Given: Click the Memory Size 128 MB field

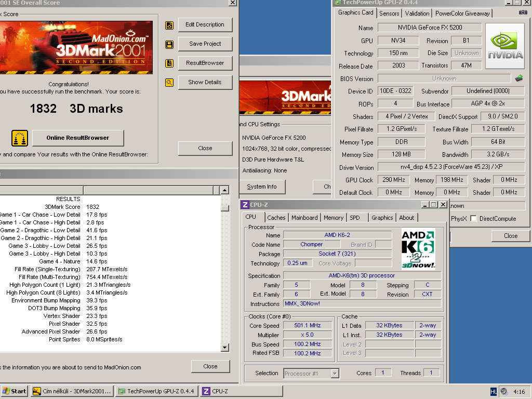Looking at the screenshot, I should point(402,154).
